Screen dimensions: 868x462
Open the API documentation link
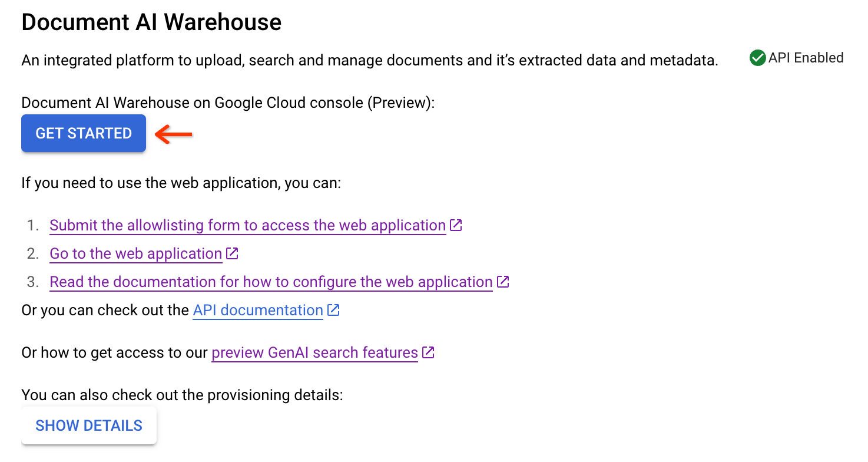(x=258, y=311)
